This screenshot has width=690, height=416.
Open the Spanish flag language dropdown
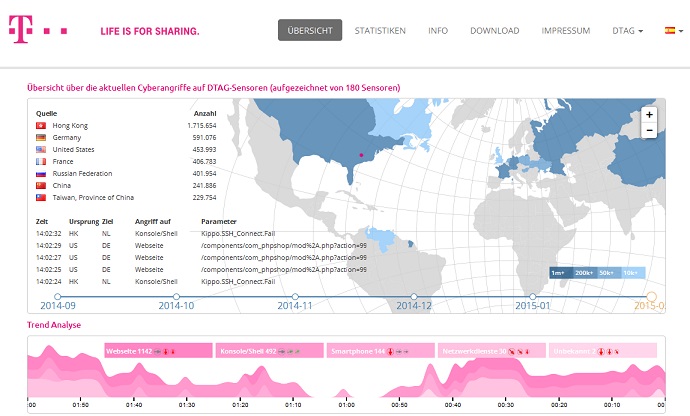pos(674,30)
